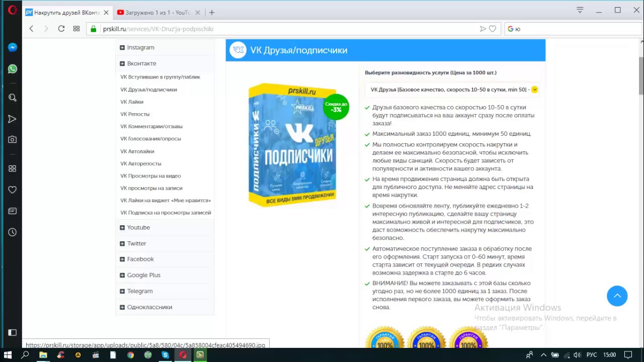Screen dimensions: 644x362
Task: Close the YouTube tab
Action: (198, 13)
